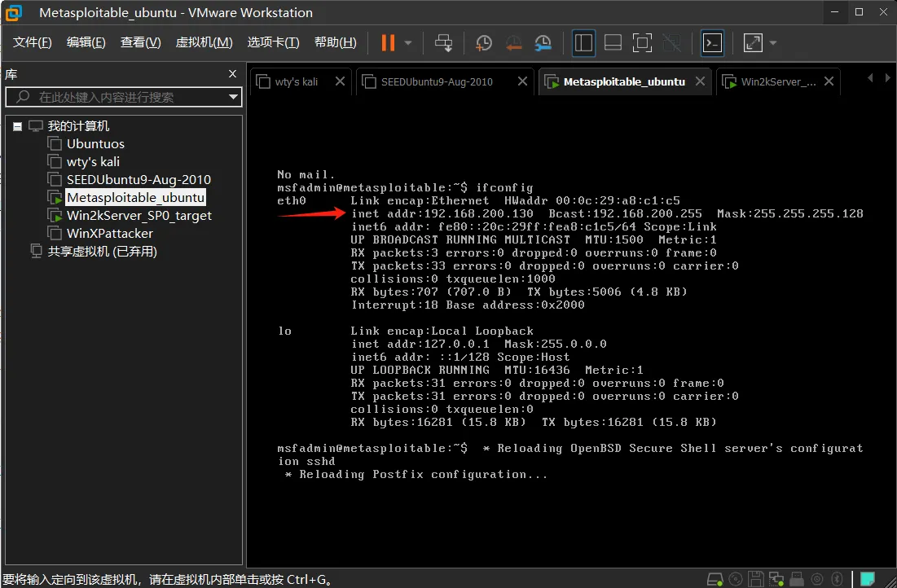The image size is (897, 588).
Task: Switch to the Metasploitable_ubuntu tab
Action: click(x=624, y=81)
